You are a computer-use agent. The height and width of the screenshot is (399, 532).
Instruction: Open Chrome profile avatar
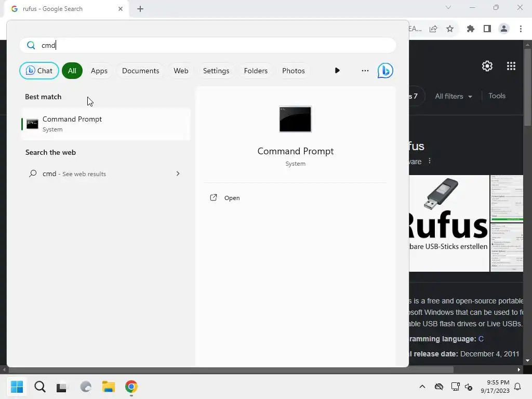(504, 29)
